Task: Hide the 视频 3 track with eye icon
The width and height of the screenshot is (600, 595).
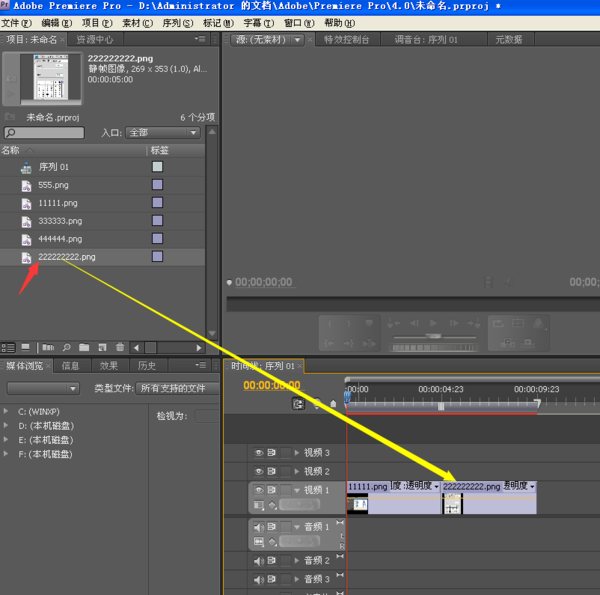Action: (x=259, y=453)
